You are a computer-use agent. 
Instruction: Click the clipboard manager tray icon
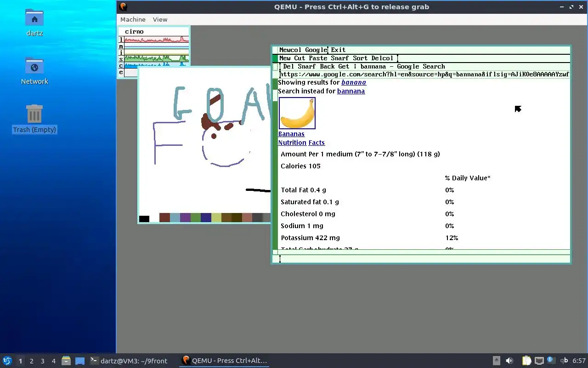(x=526, y=361)
